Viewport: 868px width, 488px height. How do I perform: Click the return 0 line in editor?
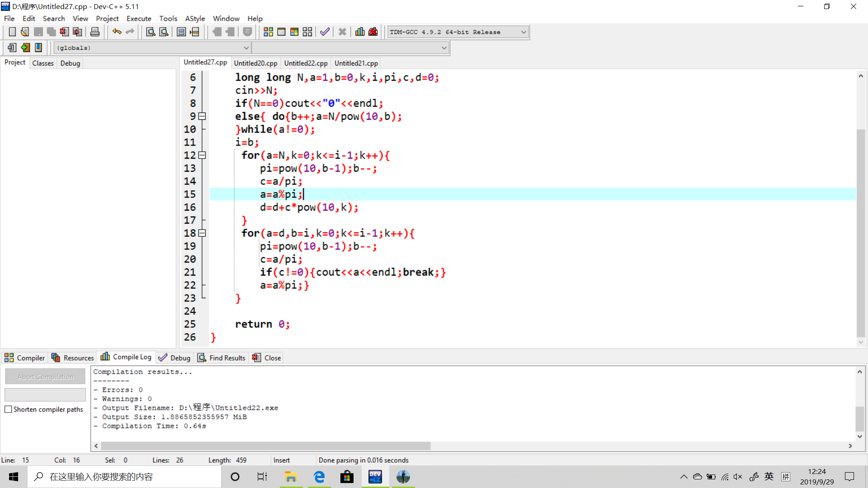point(262,324)
